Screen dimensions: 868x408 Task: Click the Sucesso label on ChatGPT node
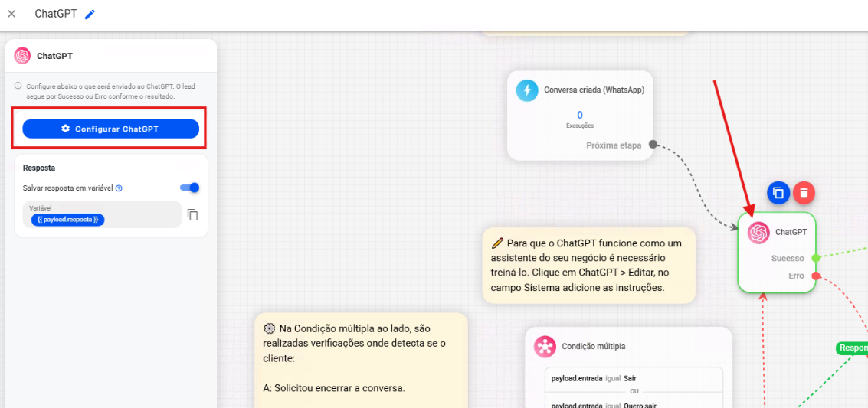788,258
